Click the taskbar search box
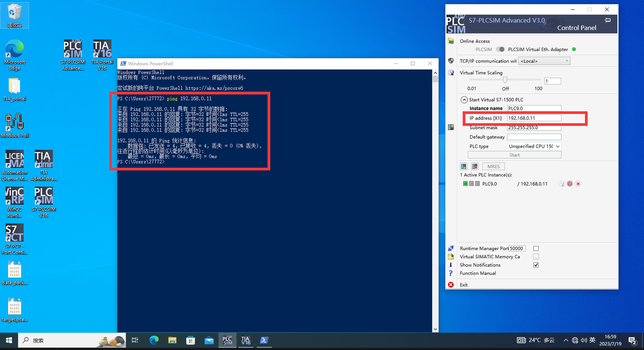The height and width of the screenshot is (350, 644). [x=72, y=340]
